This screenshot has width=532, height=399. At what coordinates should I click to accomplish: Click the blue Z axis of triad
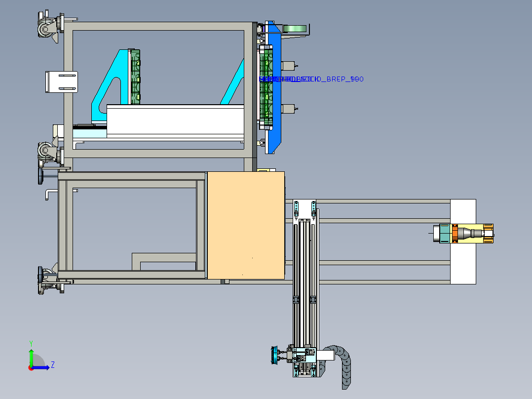40,367
